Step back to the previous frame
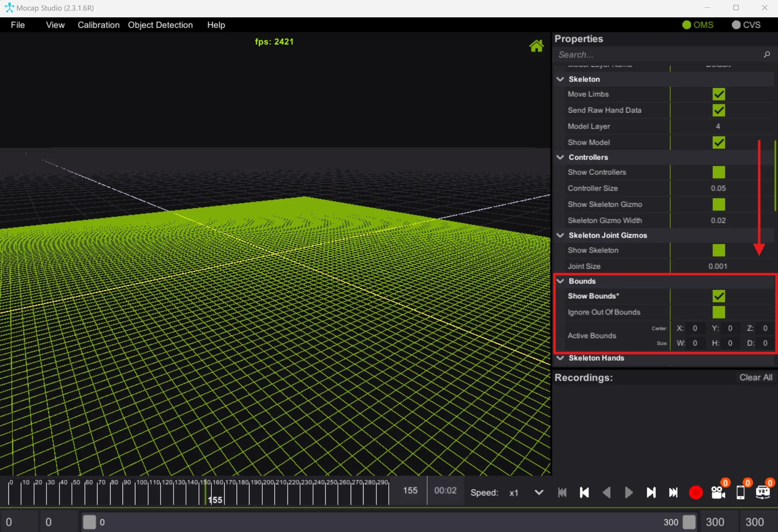The height and width of the screenshot is (532, 778). [584, 492]
